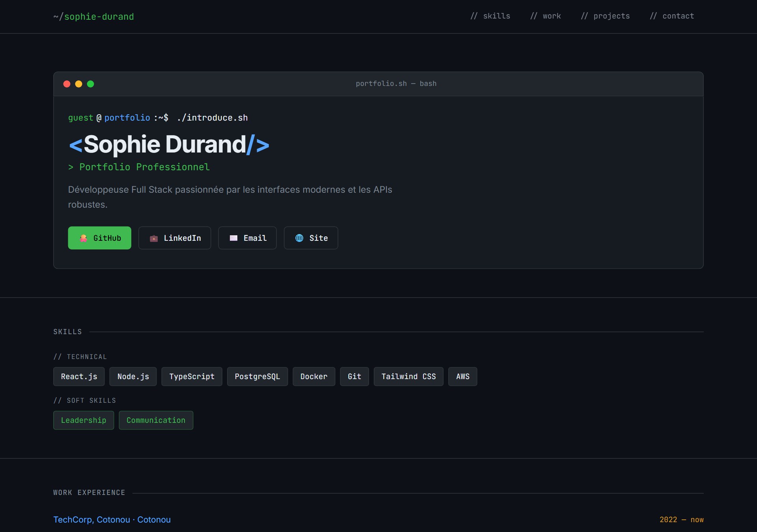Click the 'portfolio.sh — bash' title text
The width and height of the screenshot is (757, 532).
(x=396, y=84)
